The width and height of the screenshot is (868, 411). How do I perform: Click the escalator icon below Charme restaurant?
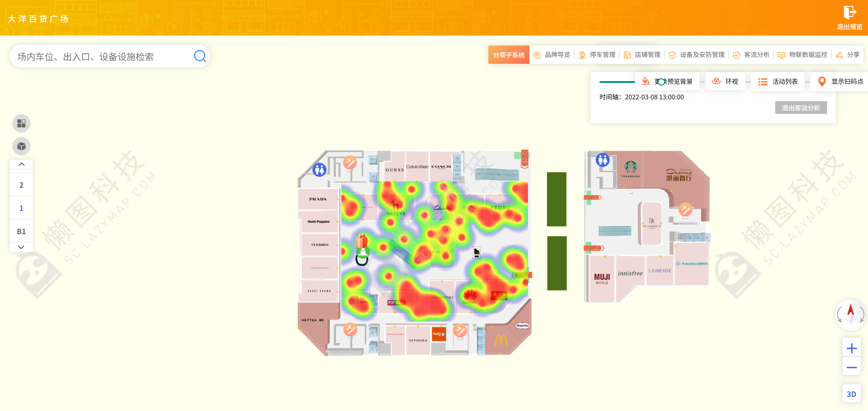685,209
